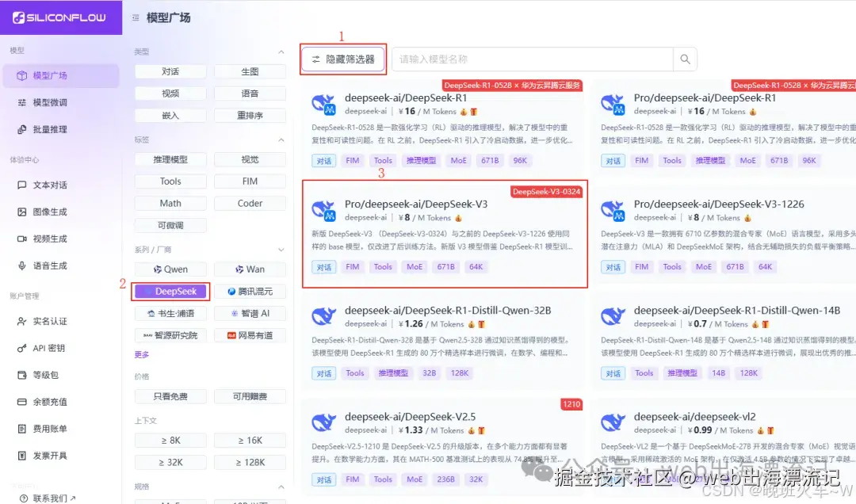Collapse the 类型 filter section
The width and height of the screenshot is (856, 504).
(x=281, y=52)
